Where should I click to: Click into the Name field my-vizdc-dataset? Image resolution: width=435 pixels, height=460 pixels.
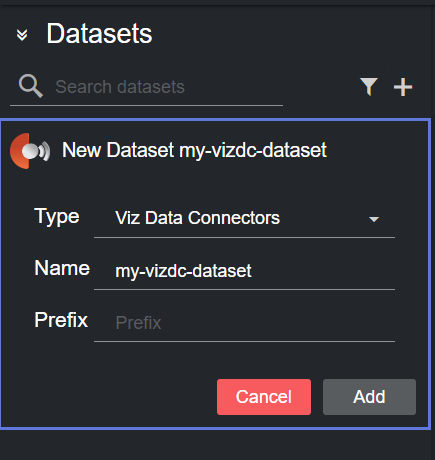[244, 271]
